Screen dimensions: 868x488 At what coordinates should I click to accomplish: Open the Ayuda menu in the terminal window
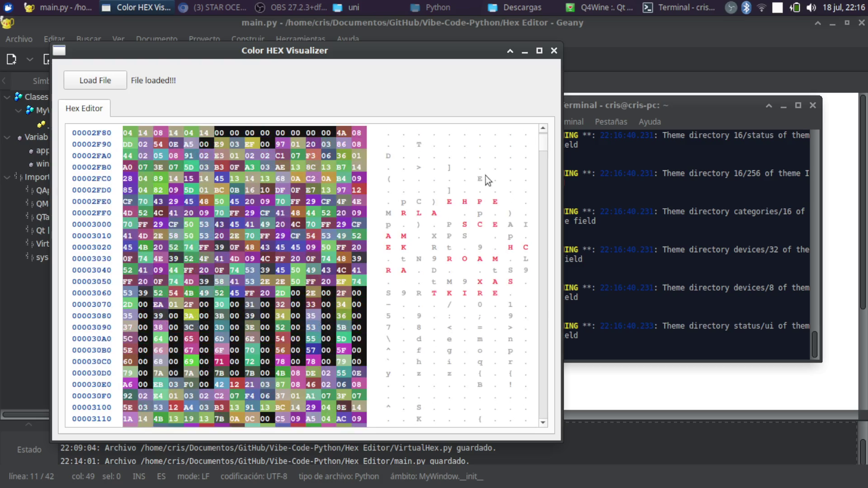(x=650, y=122)
